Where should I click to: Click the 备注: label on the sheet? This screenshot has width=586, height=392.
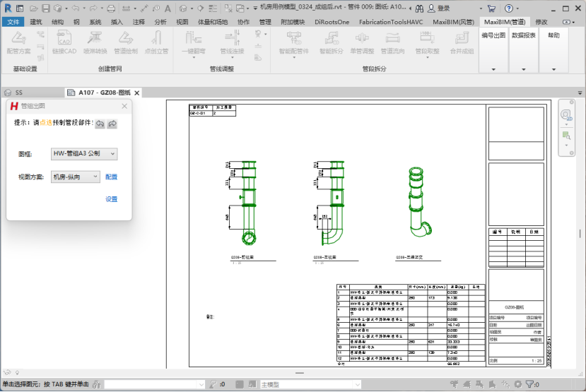[210, 317]
